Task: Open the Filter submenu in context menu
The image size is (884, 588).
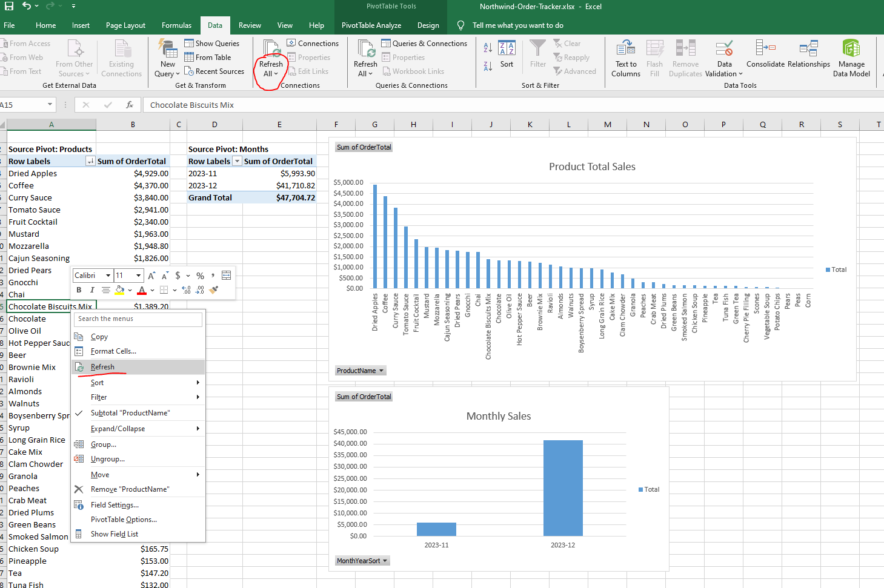Action: [138, 397]
